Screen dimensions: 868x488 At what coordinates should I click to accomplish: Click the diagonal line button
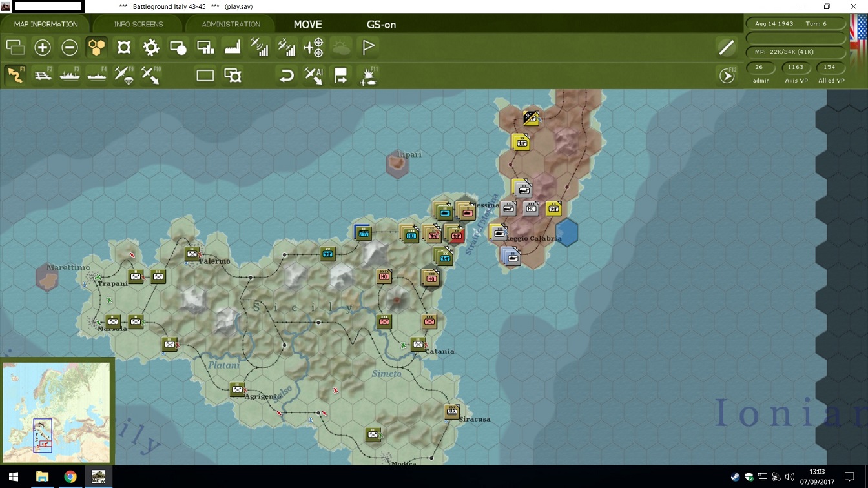727,47
